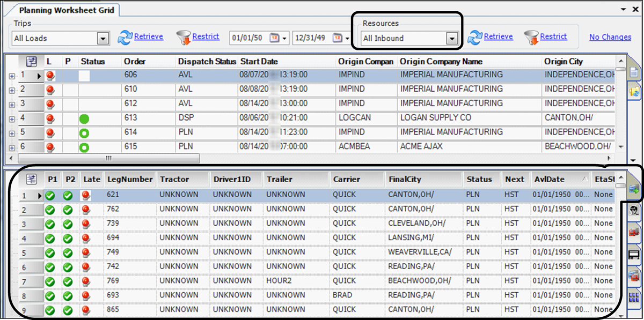Open the inbound truck arrow side tab
Screen dimensions: 644x320
pos(633,188)
